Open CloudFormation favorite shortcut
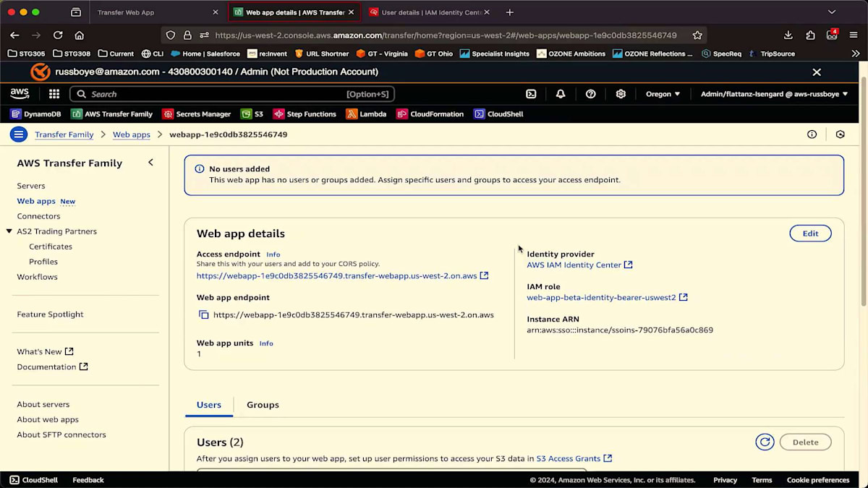868x488 pixels. click(x=430, y=114)
